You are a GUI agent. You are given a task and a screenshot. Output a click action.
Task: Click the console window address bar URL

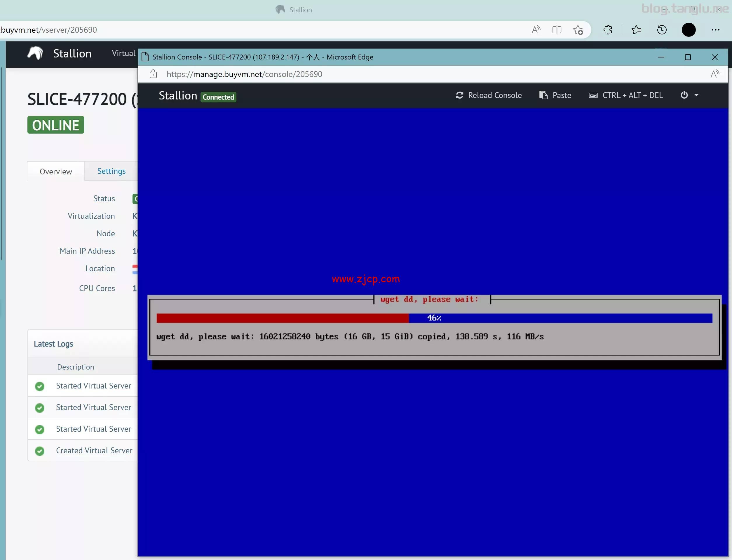pyautogui.click(x=244, y=74)
